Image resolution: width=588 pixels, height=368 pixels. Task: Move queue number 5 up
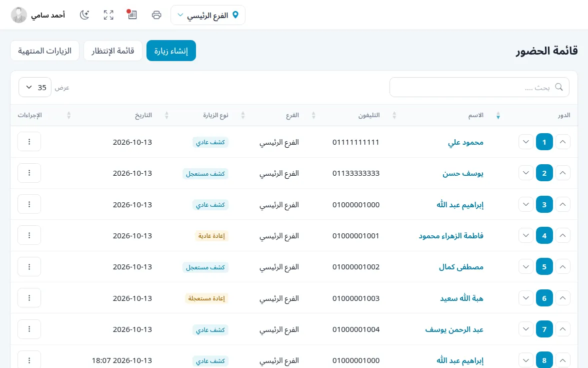[562, 266]
